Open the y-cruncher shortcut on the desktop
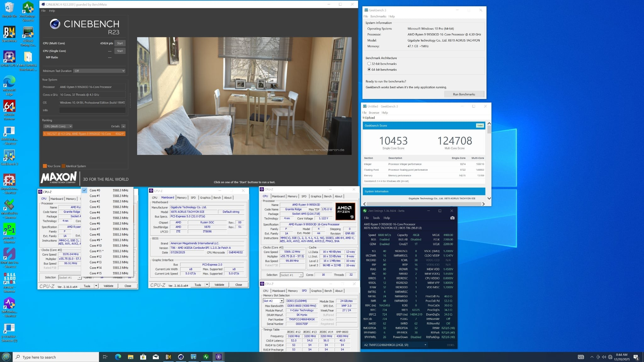 pyautogui.click(x=9, y=332)
